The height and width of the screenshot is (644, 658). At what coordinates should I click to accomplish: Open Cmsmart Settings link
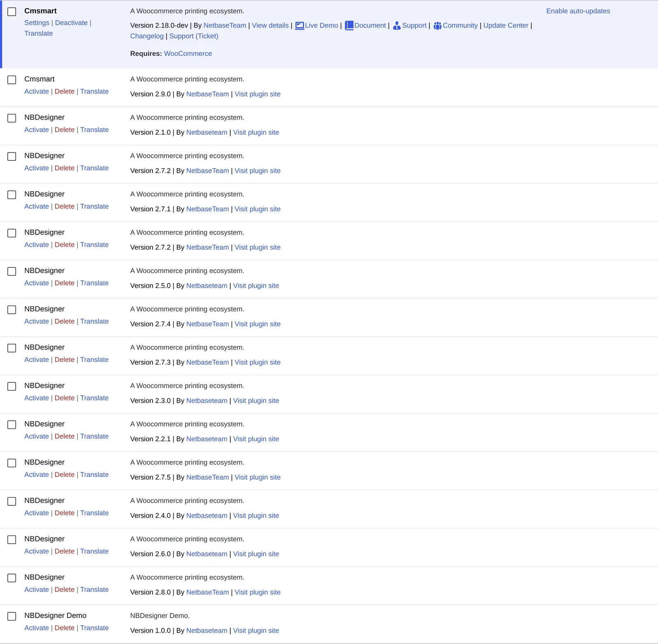(37, 23)
